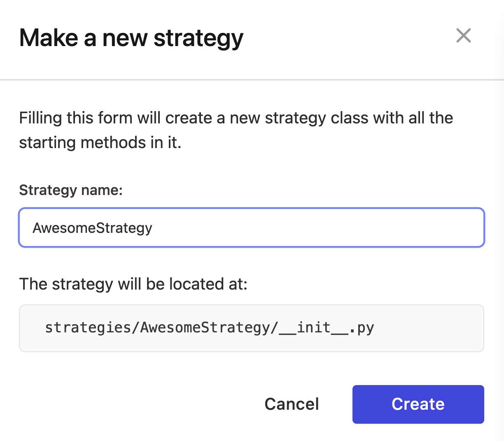Screen dimensions: 504x441
Task: Click the strategies/ folder prefix in path
Action: tap(93, 328)
